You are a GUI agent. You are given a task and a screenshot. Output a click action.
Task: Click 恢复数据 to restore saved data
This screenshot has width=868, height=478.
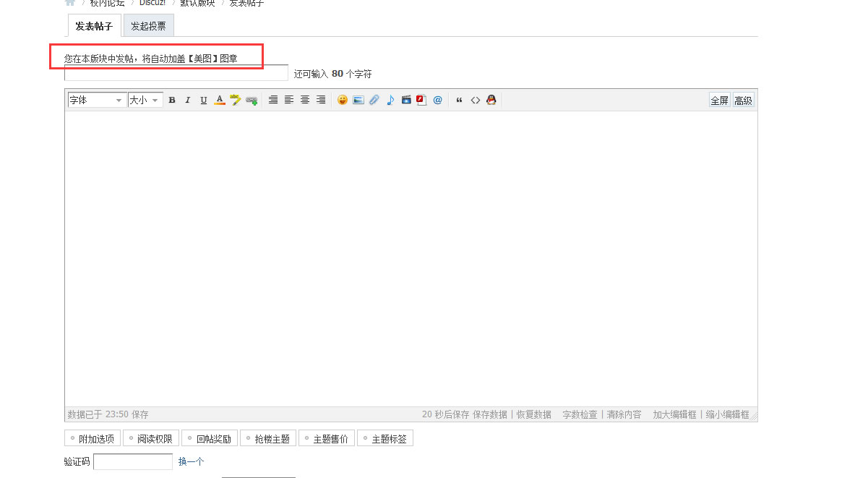pyautogui.click(x=534, y=414)
